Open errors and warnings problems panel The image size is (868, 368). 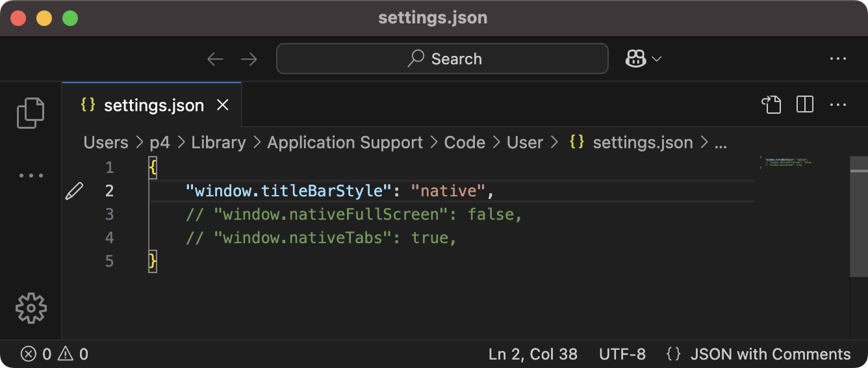pyautogui.click(x=55, y=354)
